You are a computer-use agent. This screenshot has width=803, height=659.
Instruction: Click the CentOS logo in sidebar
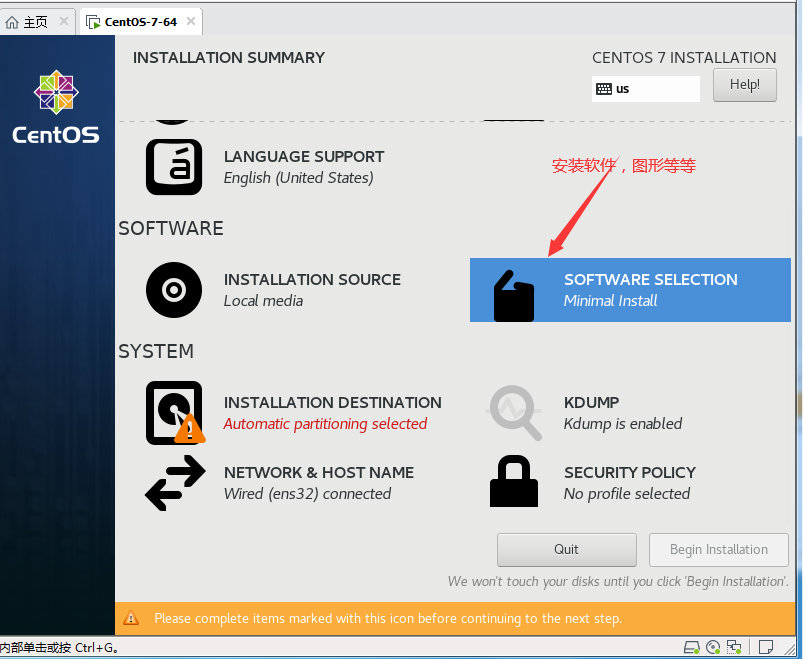pyautogui.click(x=56, y=107)
